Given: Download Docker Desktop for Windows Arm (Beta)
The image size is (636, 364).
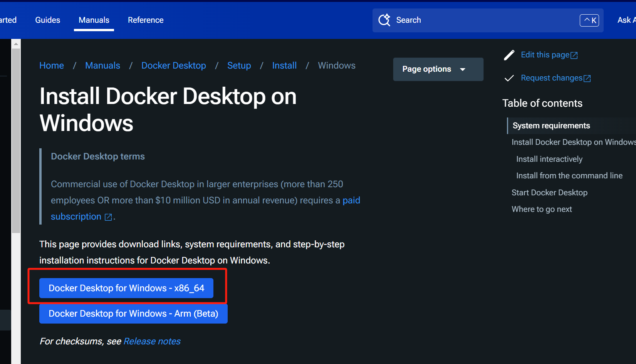Looking at the screenshot, I should (133, 314).
